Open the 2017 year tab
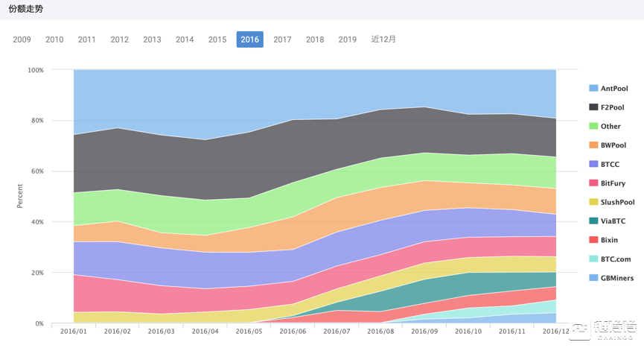 tap(282, 39)
